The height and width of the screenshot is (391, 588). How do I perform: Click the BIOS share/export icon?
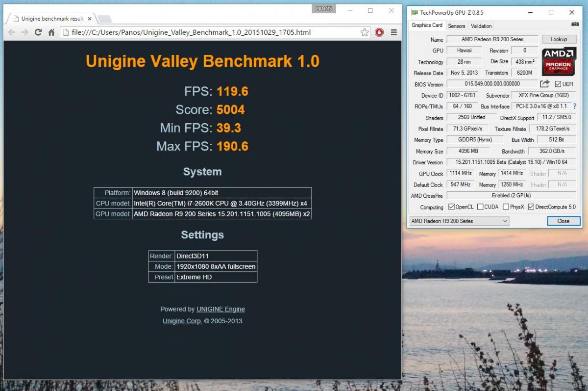545,84
